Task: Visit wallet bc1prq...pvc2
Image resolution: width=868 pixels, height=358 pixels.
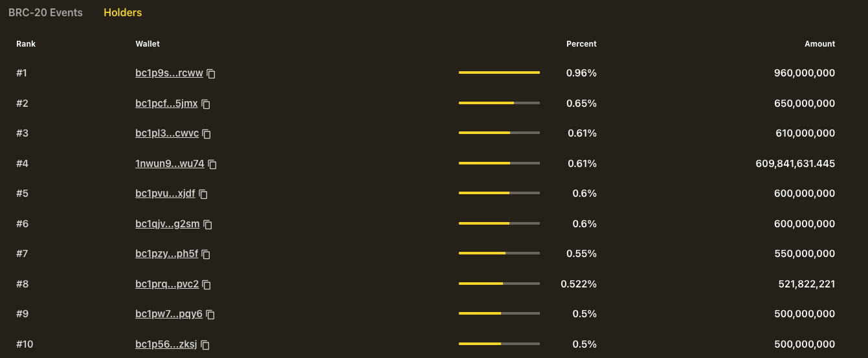Action: (x=167, y=284)
